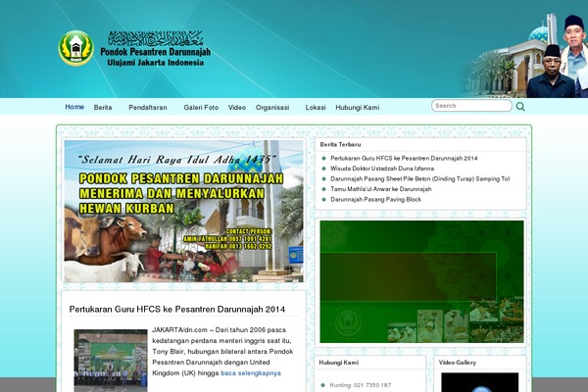Click the Pondok Pesantren Darunnajah site title
Viewport: 588px width, 392px height.
155,52
